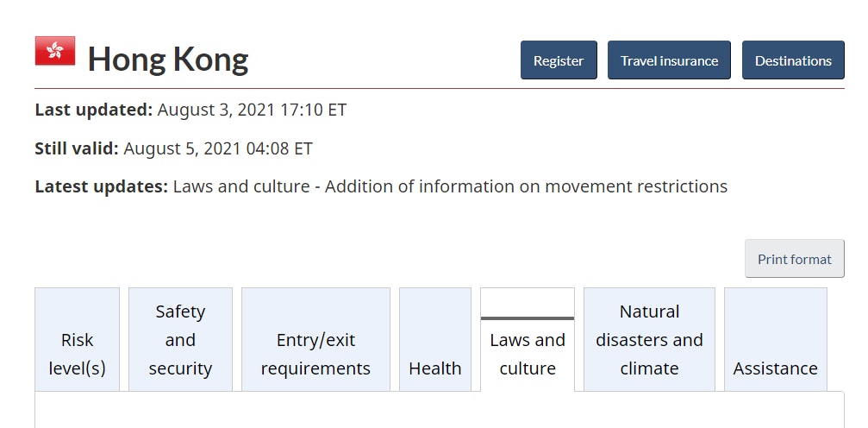Click the August 3, 2021 17:10 ET timestamp
The image size is (868, 428).
[x=252, y=110]
